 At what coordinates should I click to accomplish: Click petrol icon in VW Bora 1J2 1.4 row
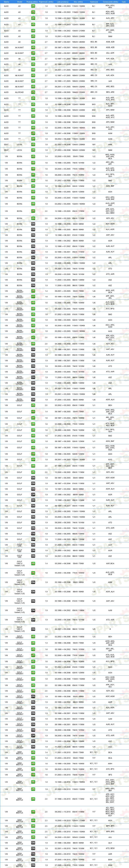tap(33, 156)
